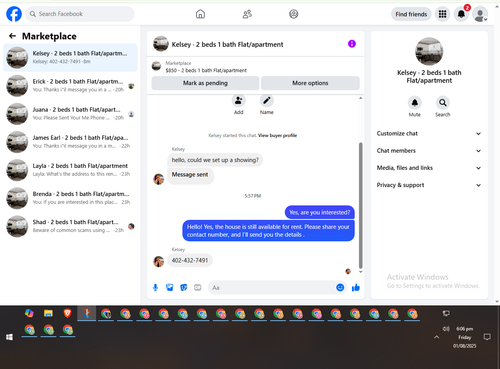Click the Add people icon in chat

click(x=239, y=101)
